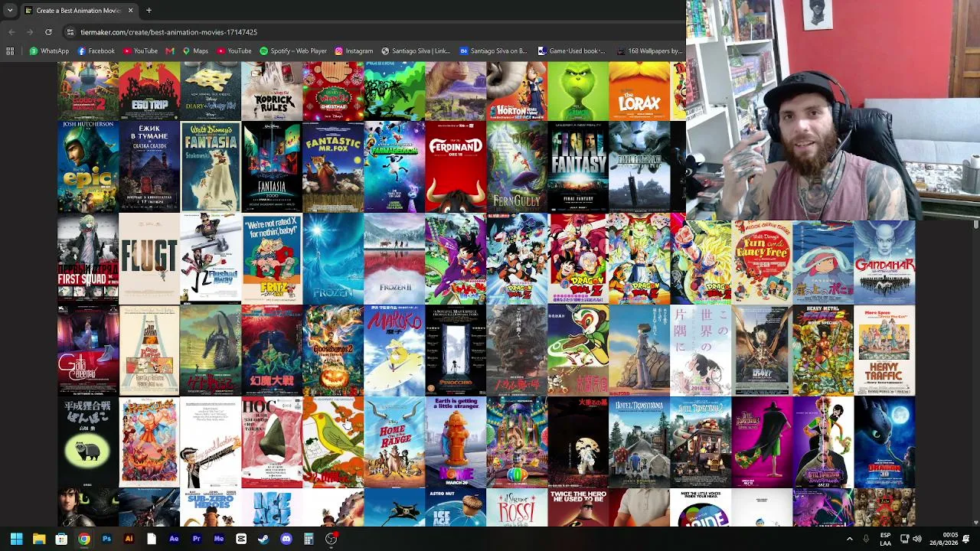This screenshot has height=551, width=980.
Task: Open the Facebook bookmark
Action: [96, 51]
